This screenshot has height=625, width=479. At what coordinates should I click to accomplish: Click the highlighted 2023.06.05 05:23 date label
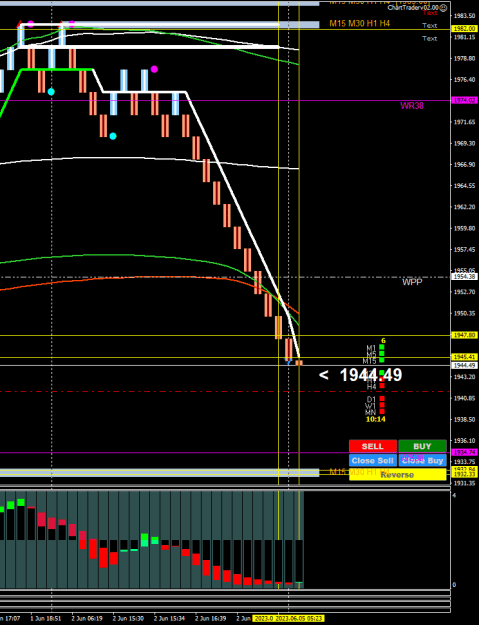300,619
